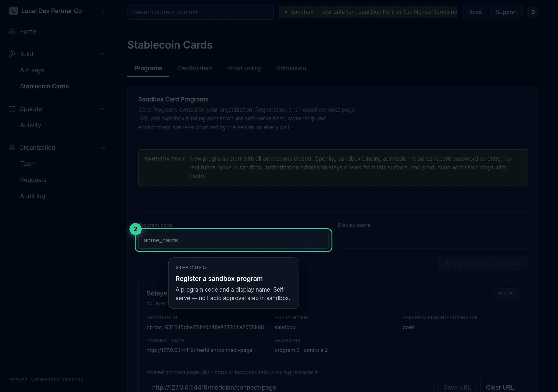Click the Local Dev Partner Co logo badge
The width and height of the screenshot is (558, 392).
click(13, 11)
